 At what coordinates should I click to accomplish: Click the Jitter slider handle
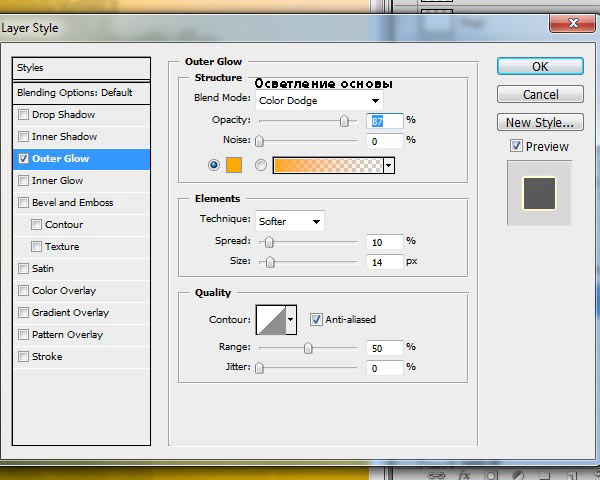[259, 368]
